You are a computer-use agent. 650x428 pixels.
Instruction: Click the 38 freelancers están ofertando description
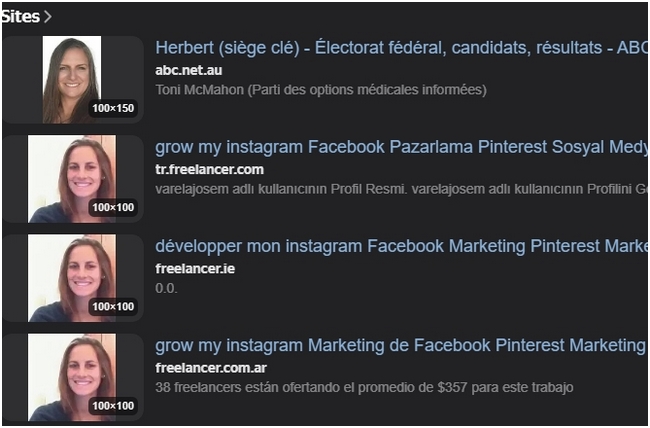[364, 387]
